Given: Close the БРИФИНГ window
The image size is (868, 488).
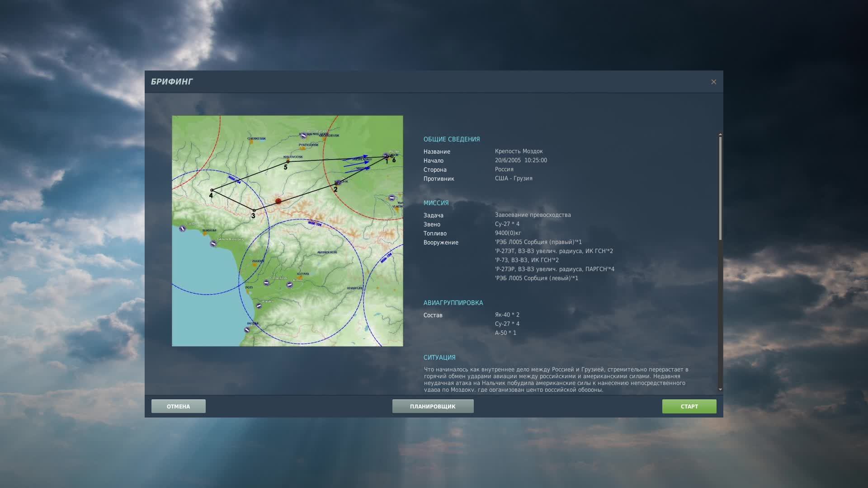Looking at the screenshot, I should pos(713,82).
